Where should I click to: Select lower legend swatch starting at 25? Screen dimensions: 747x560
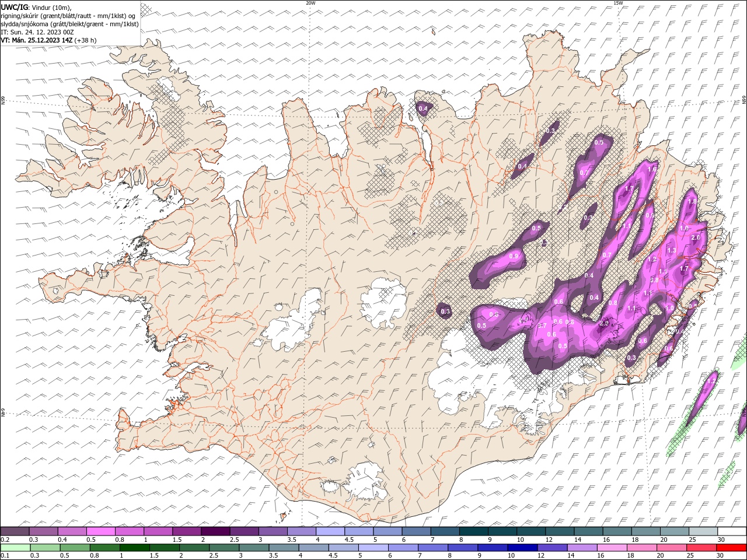701,548
